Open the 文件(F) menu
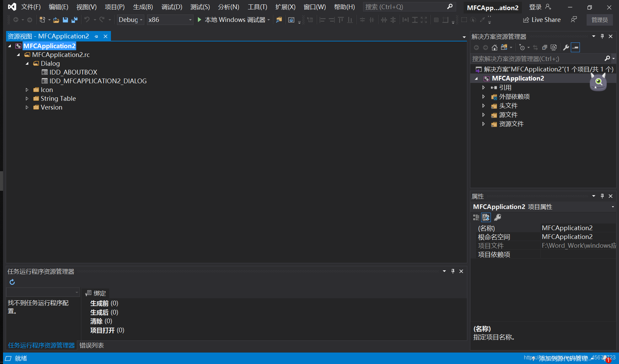619x364 pixels. [31, 7]
